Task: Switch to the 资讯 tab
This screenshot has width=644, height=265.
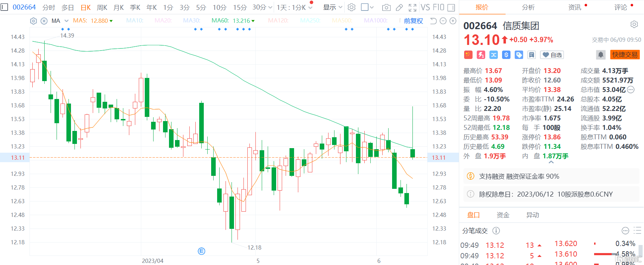Action: point(575,7)
